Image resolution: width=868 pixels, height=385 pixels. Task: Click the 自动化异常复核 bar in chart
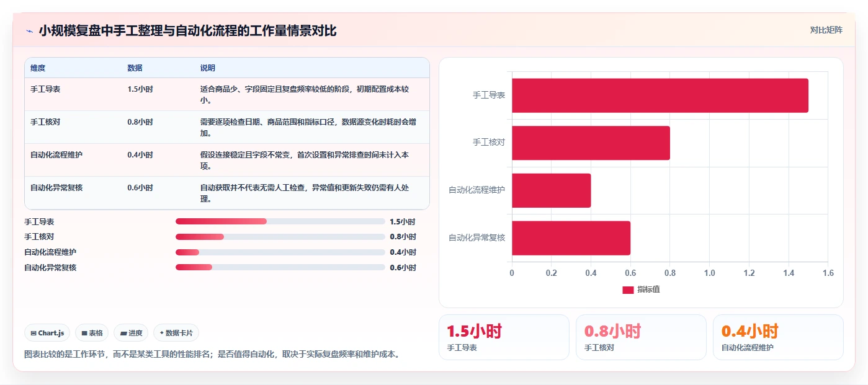(x=571, y=237)
